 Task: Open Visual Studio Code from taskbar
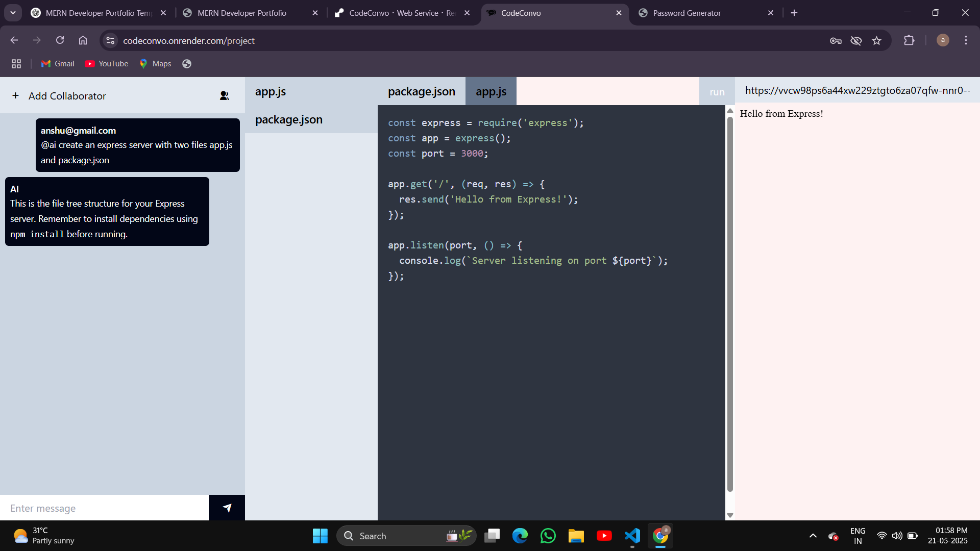pos(632,536)
